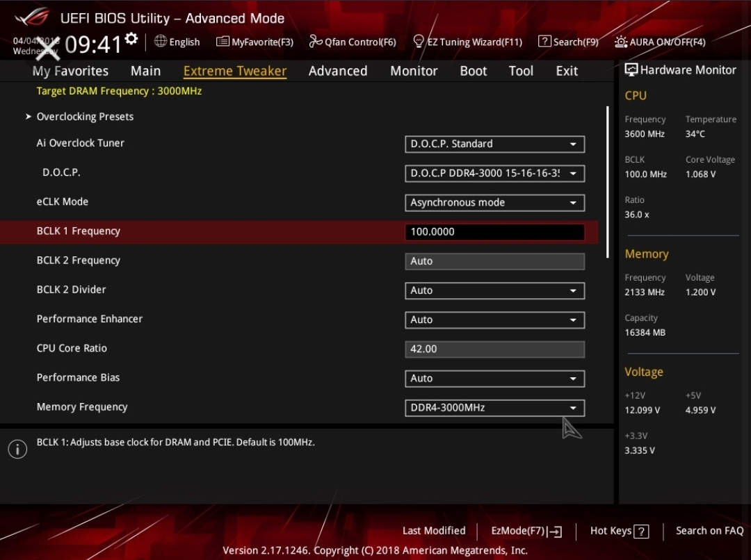Click +5V reading 4.959 V
751x560 pixels.
700,410
